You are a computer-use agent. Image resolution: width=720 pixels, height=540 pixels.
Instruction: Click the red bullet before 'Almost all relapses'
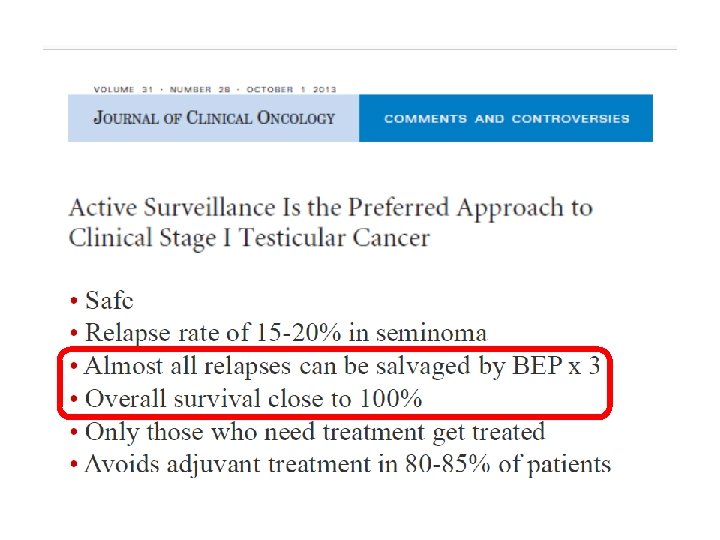tap(74, 366)
